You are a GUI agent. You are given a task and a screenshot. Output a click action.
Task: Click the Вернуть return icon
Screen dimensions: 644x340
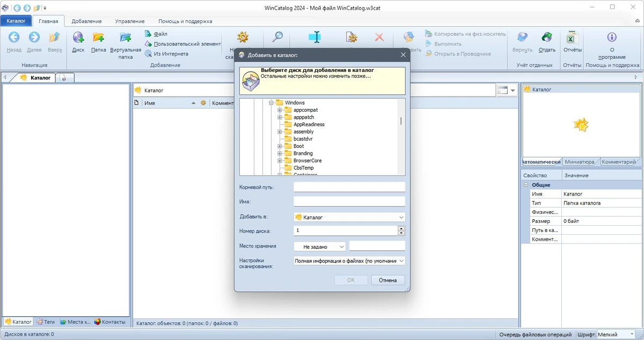pyautogui.click(x=522, y=37)
